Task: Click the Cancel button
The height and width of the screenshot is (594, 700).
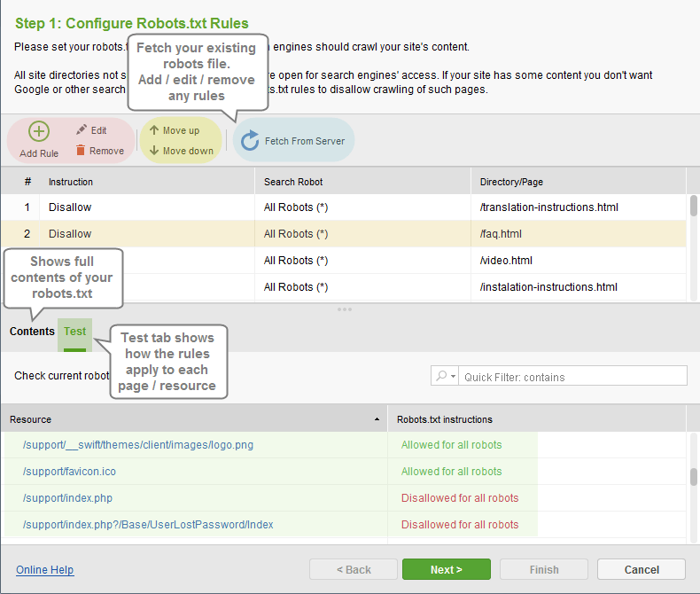Action: click(642, 569)
